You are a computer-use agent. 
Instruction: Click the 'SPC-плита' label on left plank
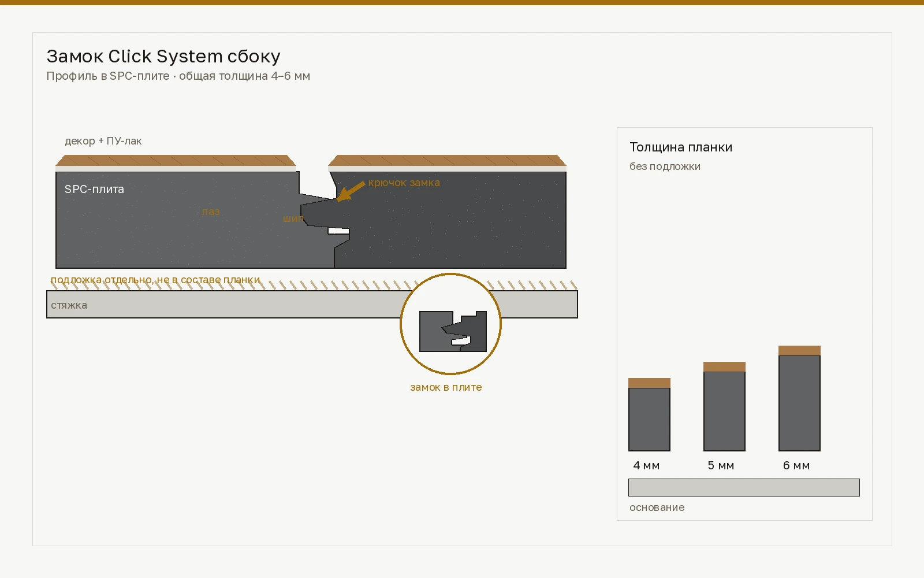click(x=94, y=189)
